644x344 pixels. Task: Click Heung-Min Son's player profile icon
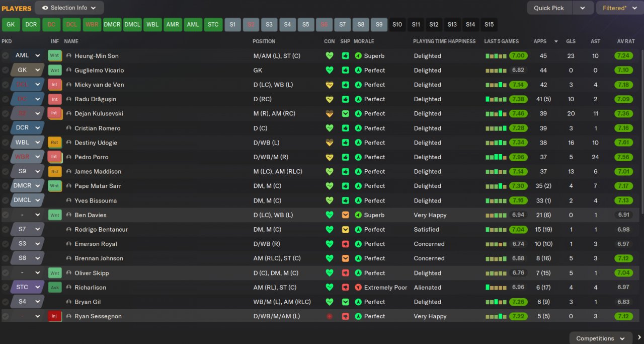69,56
